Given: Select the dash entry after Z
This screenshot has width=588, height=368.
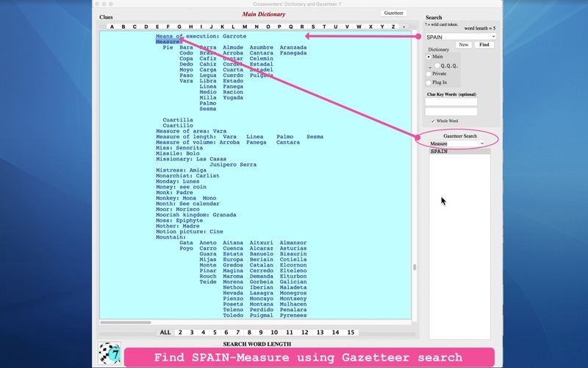Looking at the screenshot, I should [404, 26].
